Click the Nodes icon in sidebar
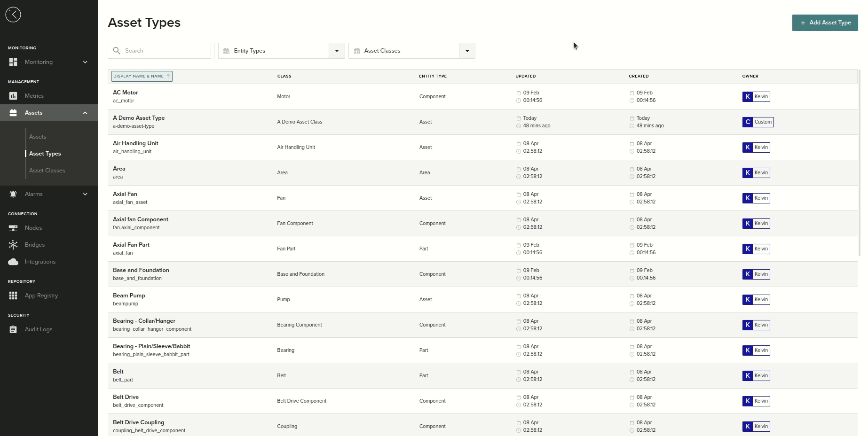868x436 pixels. [x=13, y=228]
